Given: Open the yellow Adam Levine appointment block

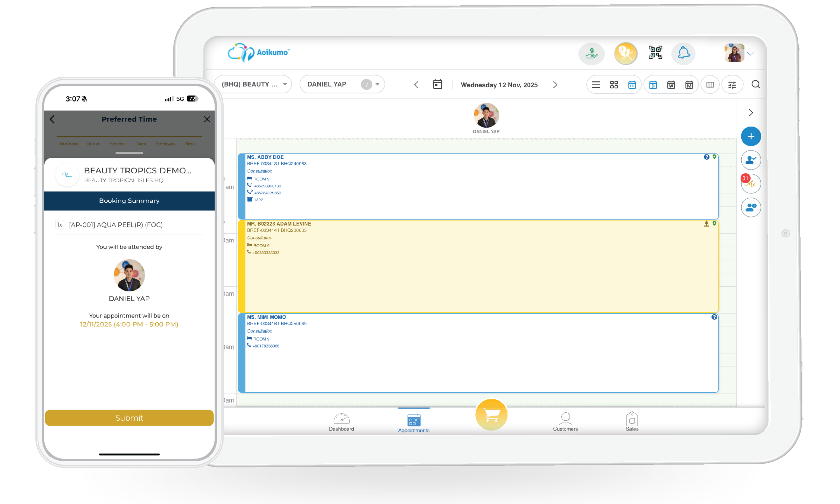Looking at the screenshot, I should pos(477,272).
